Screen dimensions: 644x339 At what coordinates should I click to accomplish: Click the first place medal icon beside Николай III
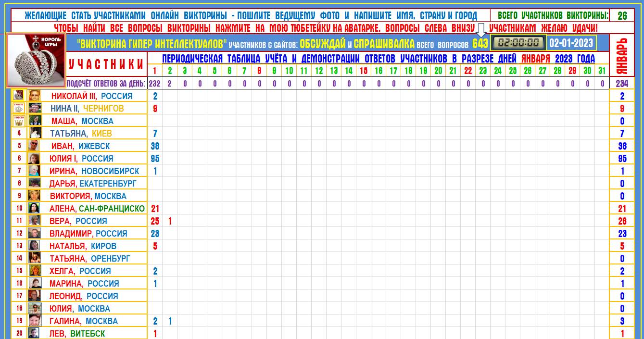[18, 95]
